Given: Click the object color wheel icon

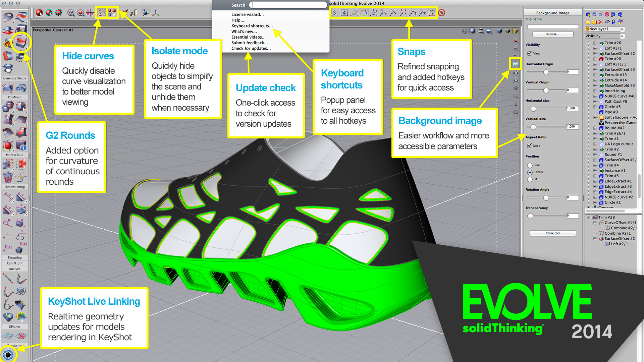Looking at the screenshot, I should point(620,22).
